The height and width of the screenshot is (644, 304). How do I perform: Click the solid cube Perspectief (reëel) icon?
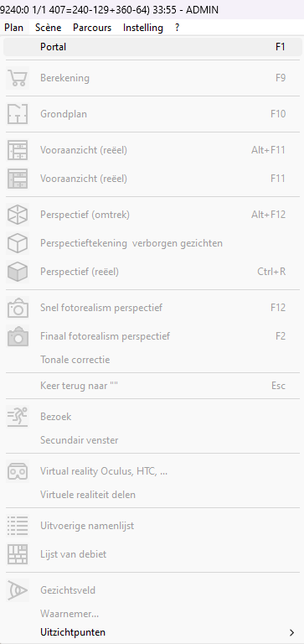click(x=18, y=272)
